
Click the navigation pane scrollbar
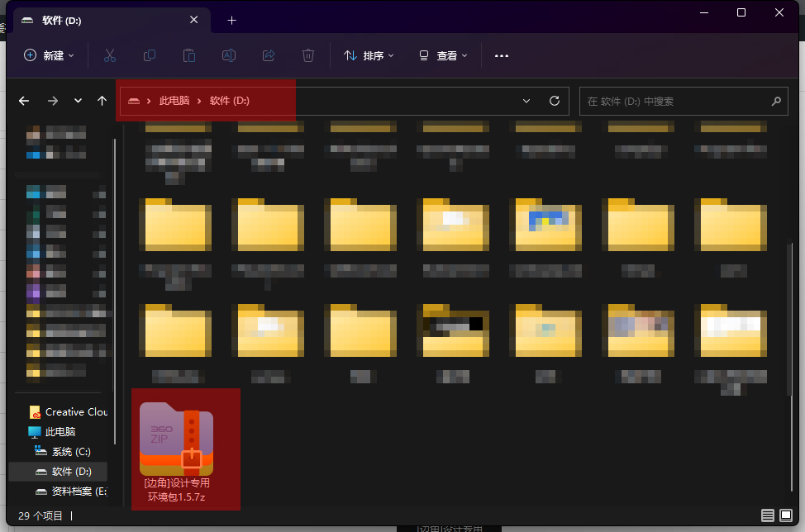click(115, 290)
